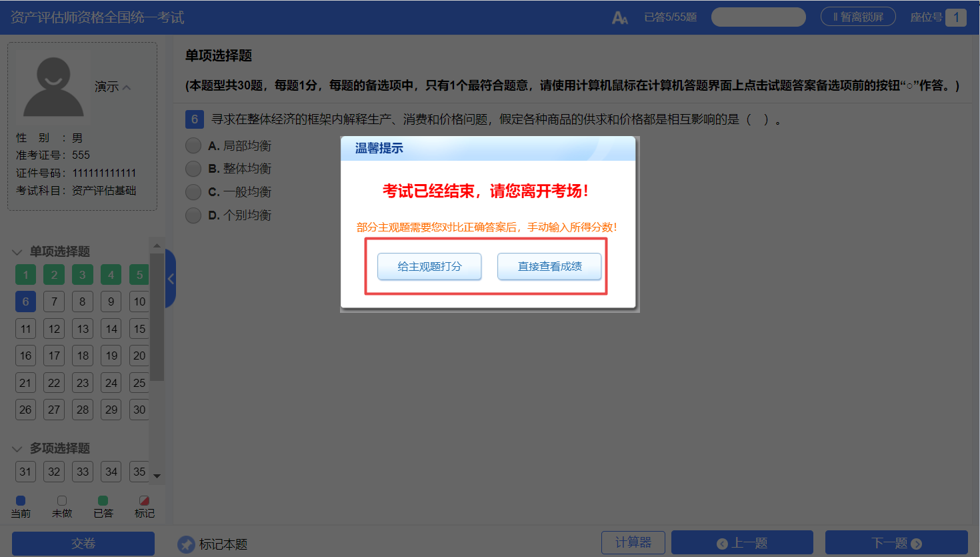The image size is (980, 557).
Task: Choose option B 整体均衡
Action: [x=193, y=169]
